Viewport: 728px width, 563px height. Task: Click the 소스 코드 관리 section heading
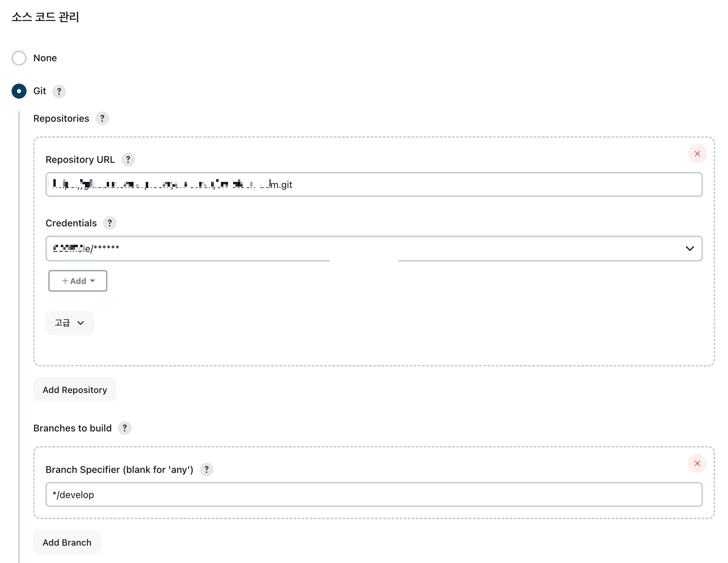tap(45, 17)
